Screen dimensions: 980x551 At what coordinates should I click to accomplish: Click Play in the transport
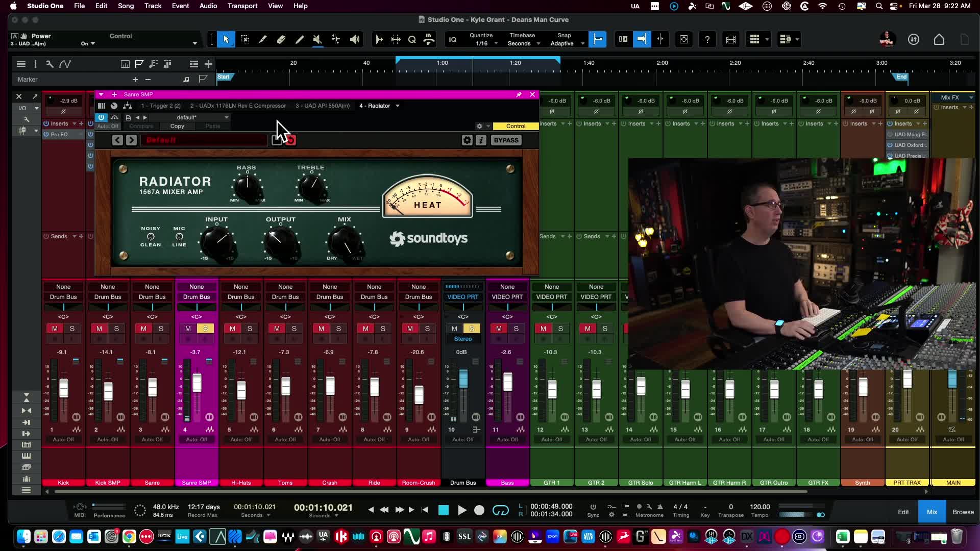click(462, 510)
